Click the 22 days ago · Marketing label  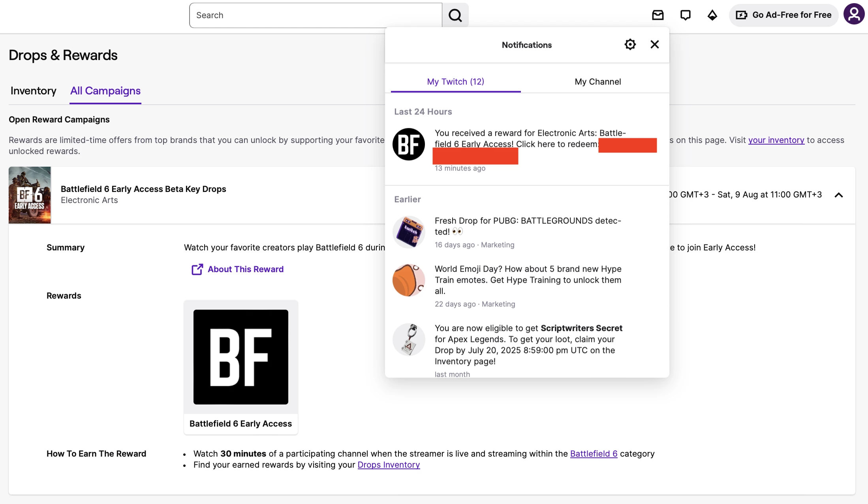tap(475, 304)
